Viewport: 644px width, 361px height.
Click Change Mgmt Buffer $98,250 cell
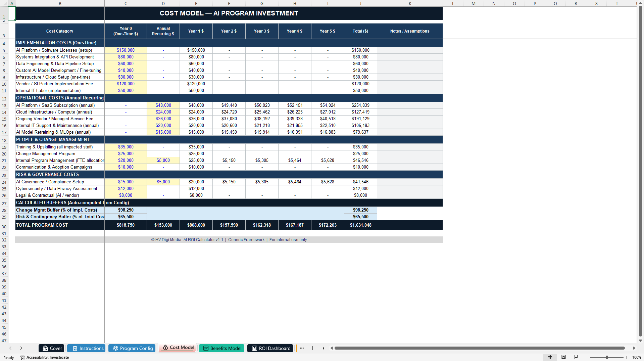coord(126,210)
